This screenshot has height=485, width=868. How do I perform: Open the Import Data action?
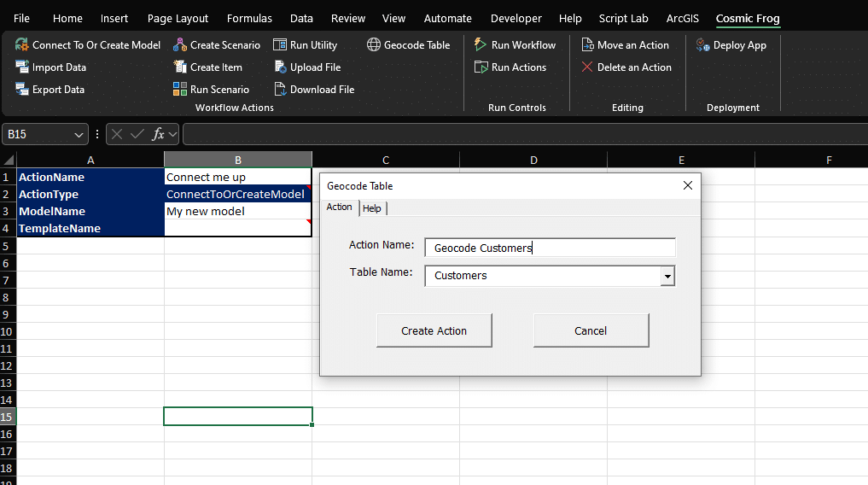51,67
